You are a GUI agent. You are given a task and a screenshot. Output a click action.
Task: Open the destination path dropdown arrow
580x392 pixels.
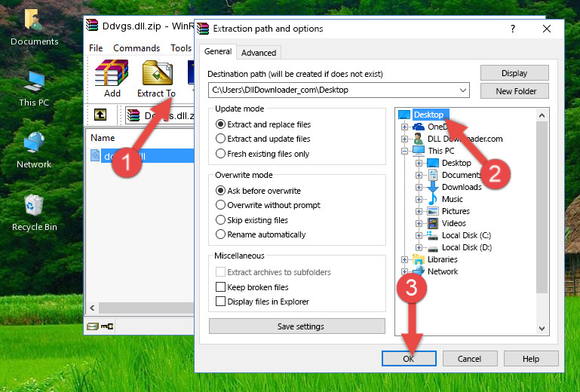(x=463, y=90)
